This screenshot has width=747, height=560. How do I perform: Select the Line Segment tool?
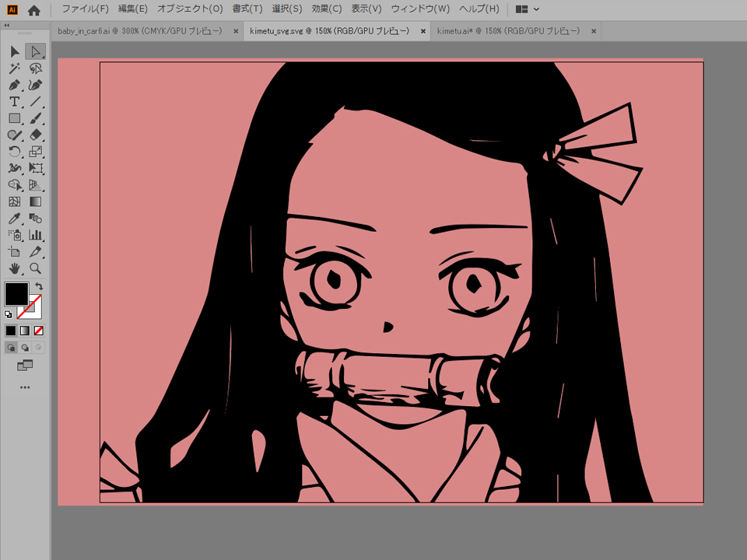tap(35, 102)
